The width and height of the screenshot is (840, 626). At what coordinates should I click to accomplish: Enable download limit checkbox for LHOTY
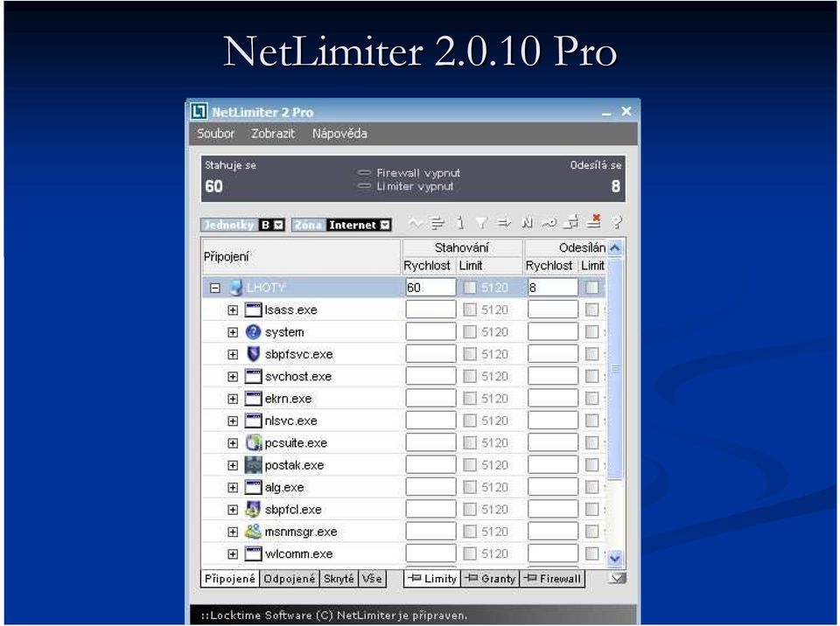click(470, 288)
